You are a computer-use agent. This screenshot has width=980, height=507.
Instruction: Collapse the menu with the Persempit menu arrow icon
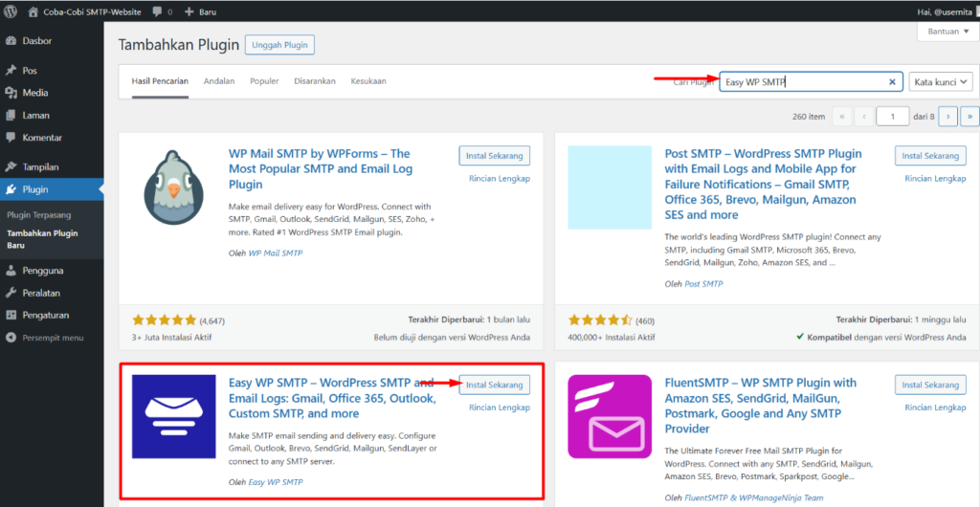[11, 338]
